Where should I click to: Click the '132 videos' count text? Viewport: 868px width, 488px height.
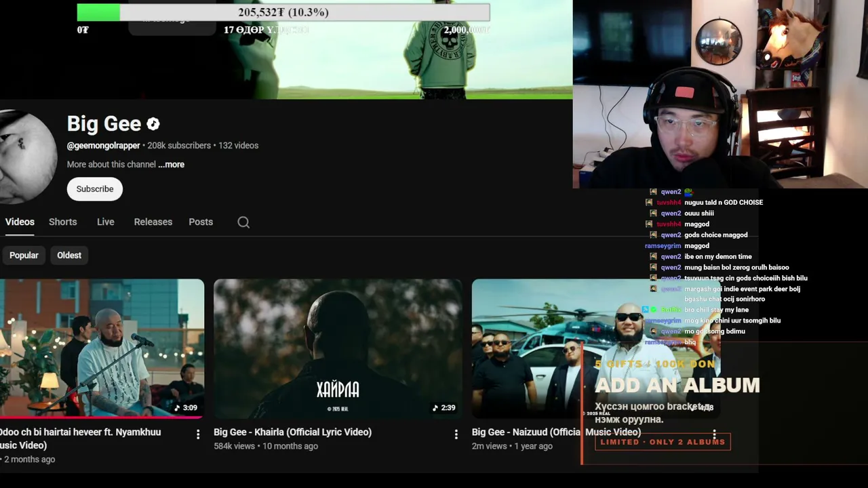[238, 146]
